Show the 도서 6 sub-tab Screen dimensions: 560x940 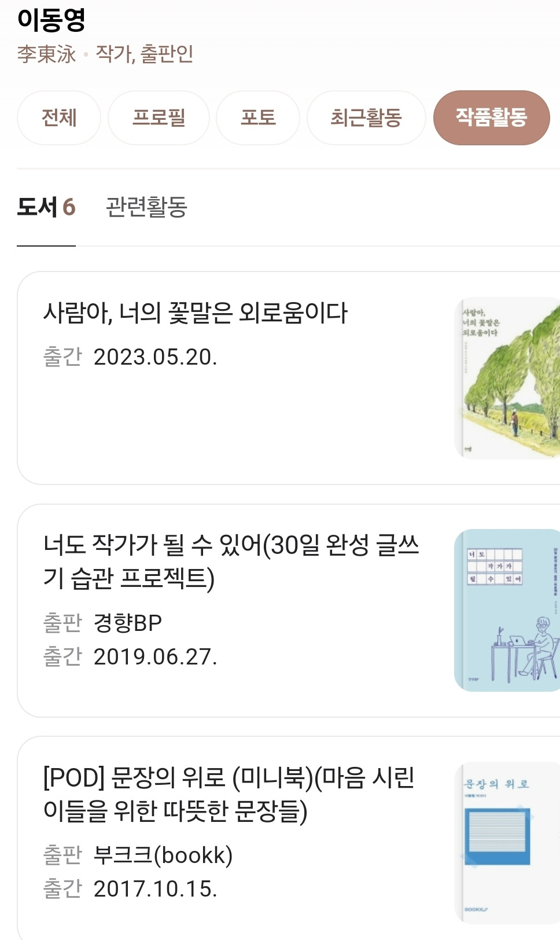[46, 207]
